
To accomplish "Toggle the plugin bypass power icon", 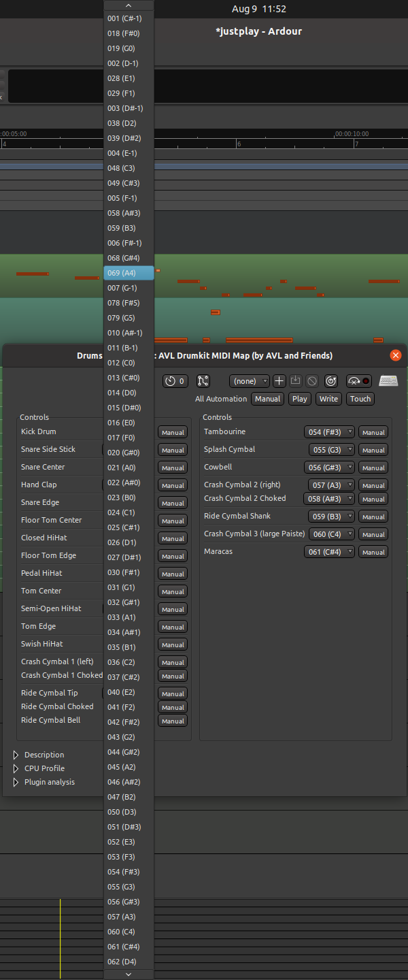I will [331, 381].
